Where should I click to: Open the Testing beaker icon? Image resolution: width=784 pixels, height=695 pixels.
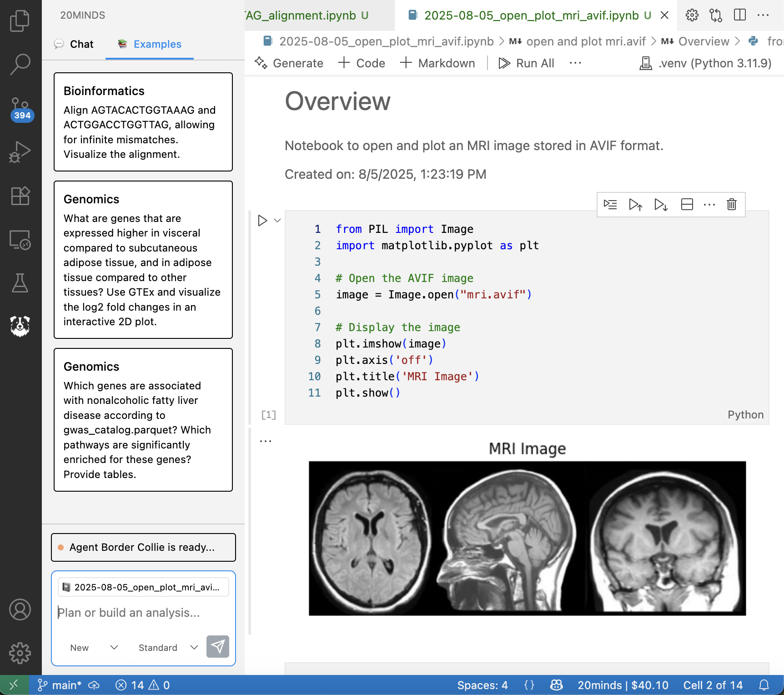(20, 283)
